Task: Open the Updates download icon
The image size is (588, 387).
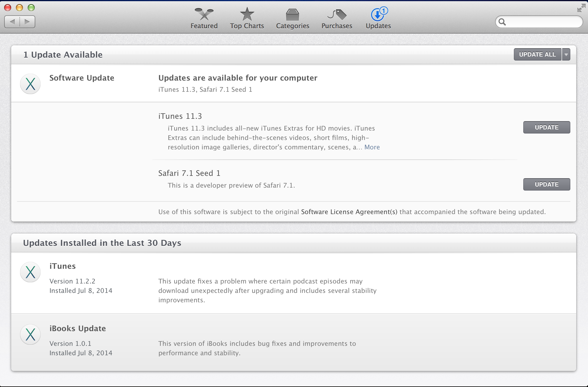Action: 377,15
